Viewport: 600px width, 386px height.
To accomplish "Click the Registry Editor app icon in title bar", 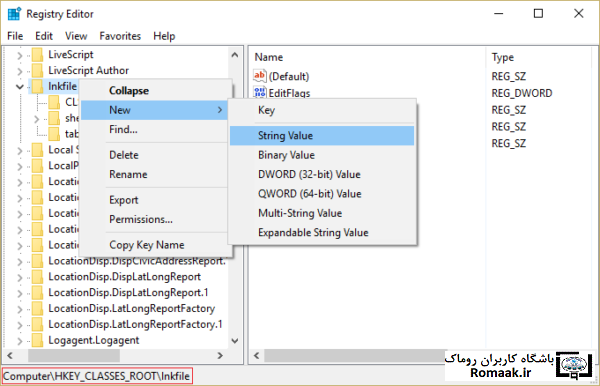I will pos(14,14).
